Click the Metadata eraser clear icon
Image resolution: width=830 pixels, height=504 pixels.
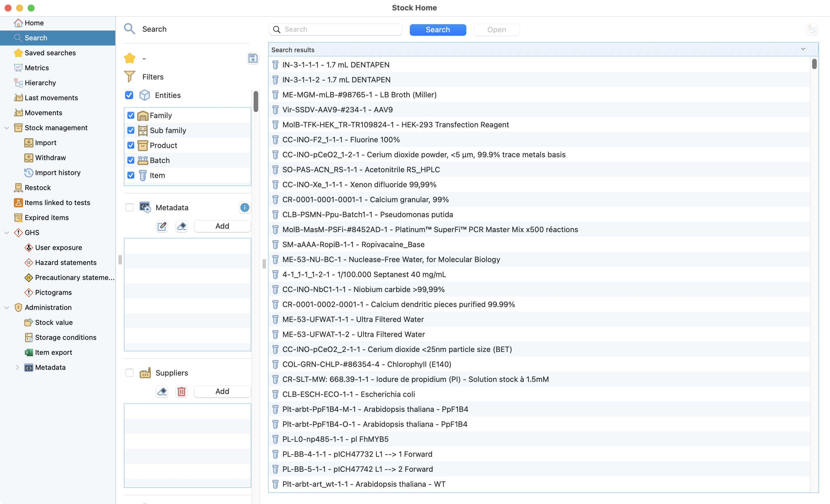point(182,226)
